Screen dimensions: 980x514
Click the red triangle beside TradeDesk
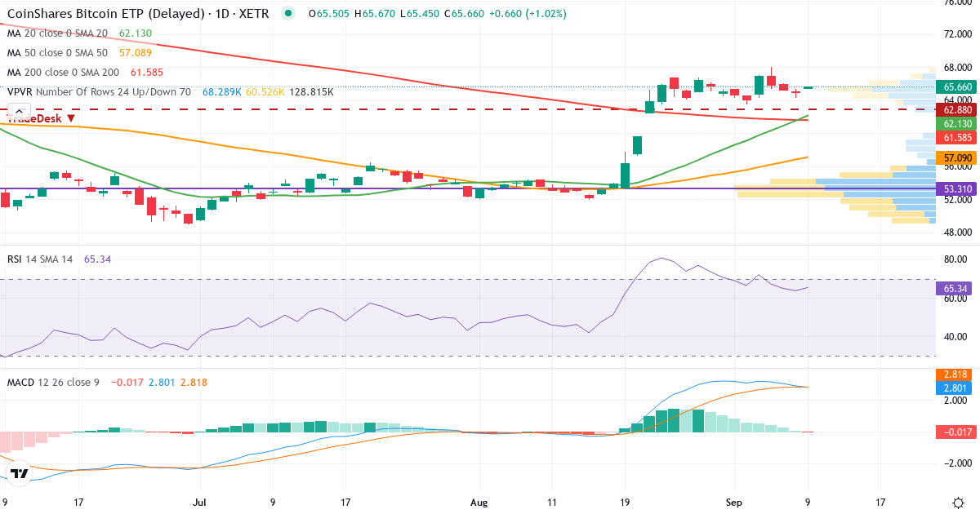71,118
